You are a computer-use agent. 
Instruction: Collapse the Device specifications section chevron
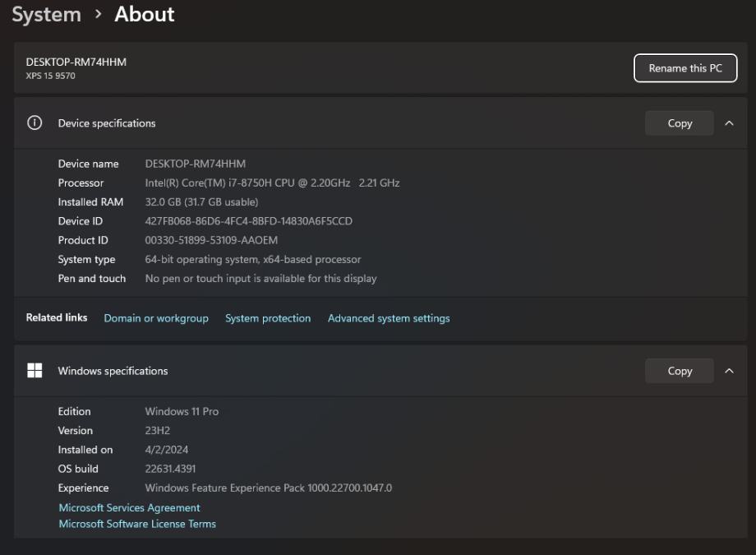coord(729,123)
